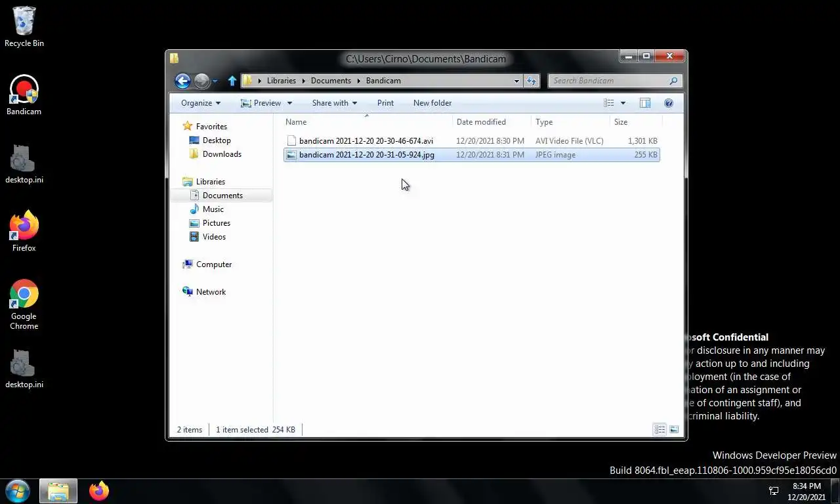Click the Firefox taskbar icon
Image resolution: width=840 pixels, height=504 pixels.
click(99, 491)
